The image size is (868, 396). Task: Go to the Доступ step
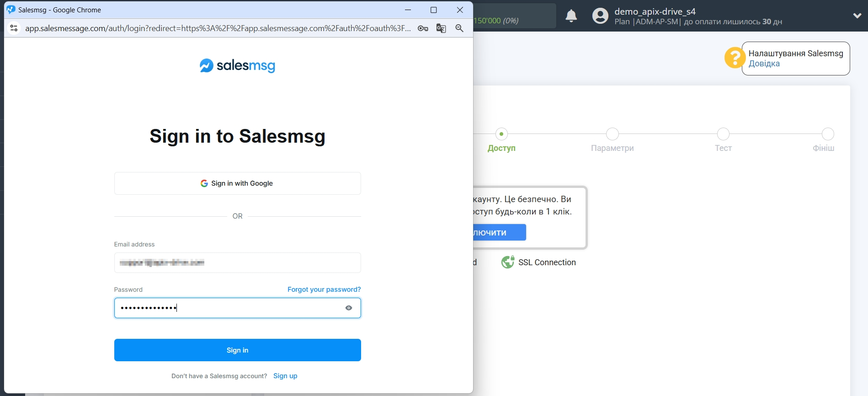coord(501,140)
